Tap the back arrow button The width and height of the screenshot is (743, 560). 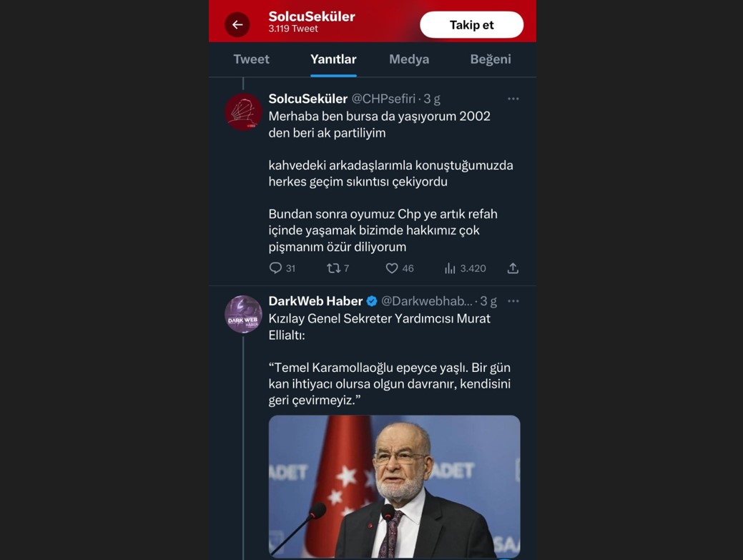point(237,24)
